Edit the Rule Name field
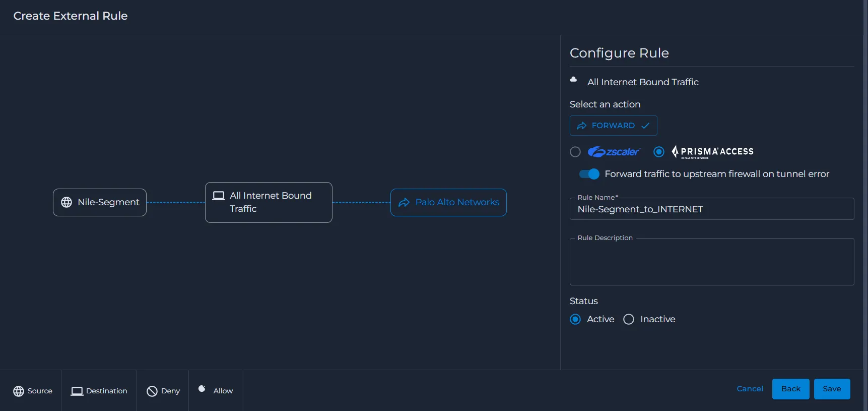 [x=712, y=209]
